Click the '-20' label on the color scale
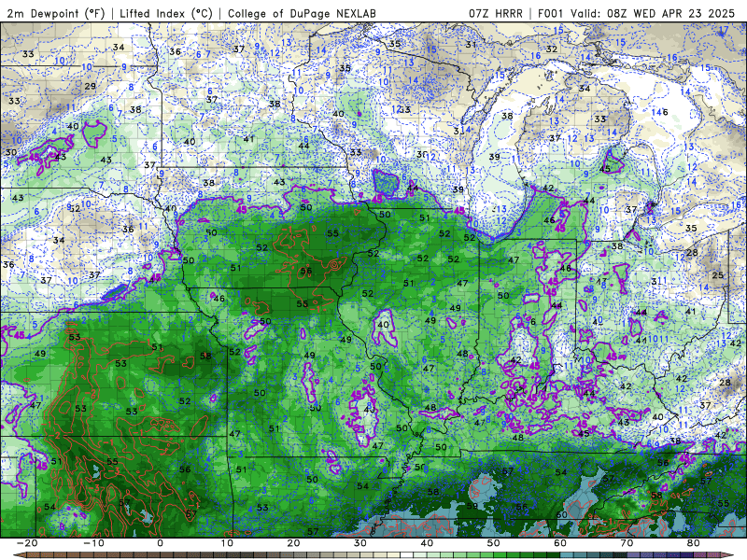This screenshot has width=747, height=560. click(26, 543)
